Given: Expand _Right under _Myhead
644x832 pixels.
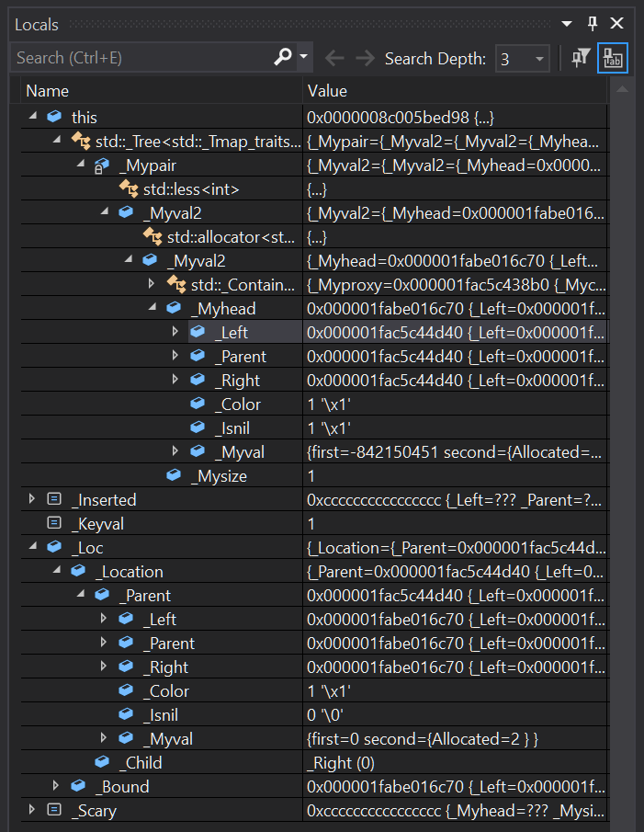Looking at the screenshot, I should coord(175,380).
